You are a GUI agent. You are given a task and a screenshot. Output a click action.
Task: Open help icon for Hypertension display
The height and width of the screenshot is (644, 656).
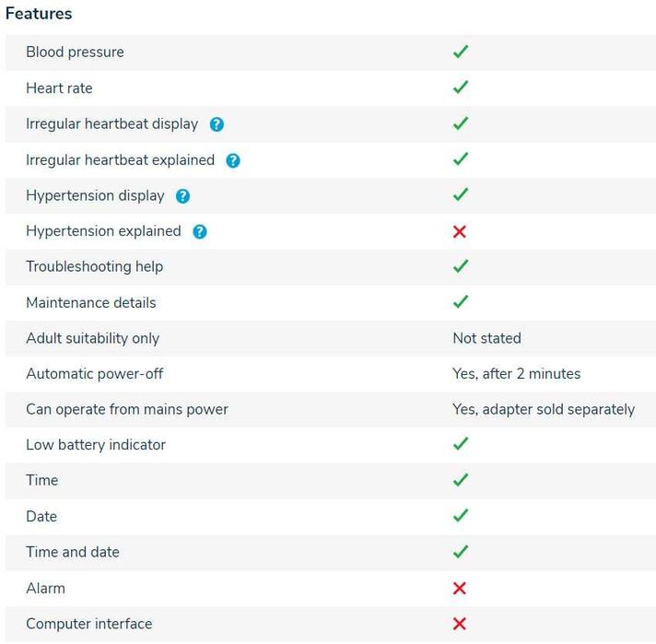182,196
